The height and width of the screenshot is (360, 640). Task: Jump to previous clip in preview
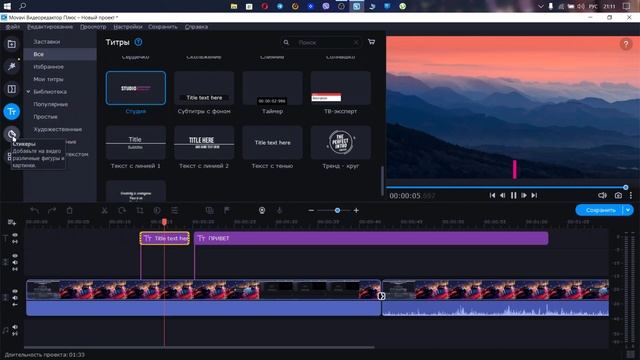pos(492,196)
